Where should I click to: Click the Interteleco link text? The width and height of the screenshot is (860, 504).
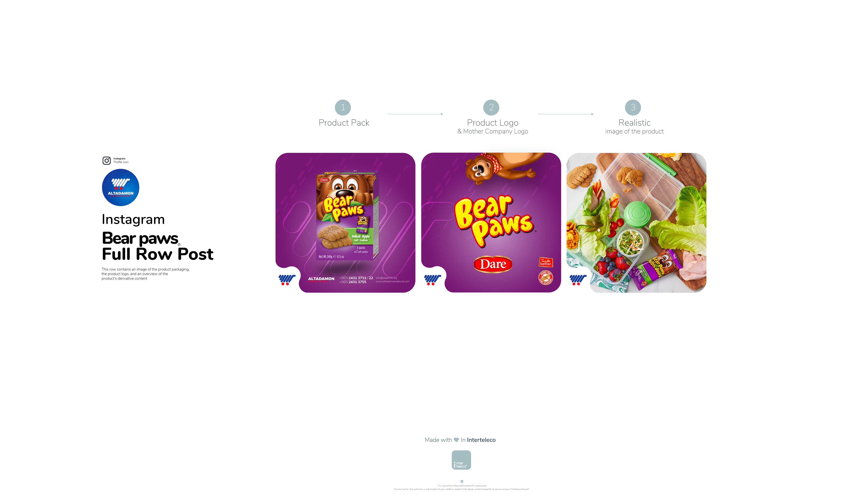coord(481,440)
